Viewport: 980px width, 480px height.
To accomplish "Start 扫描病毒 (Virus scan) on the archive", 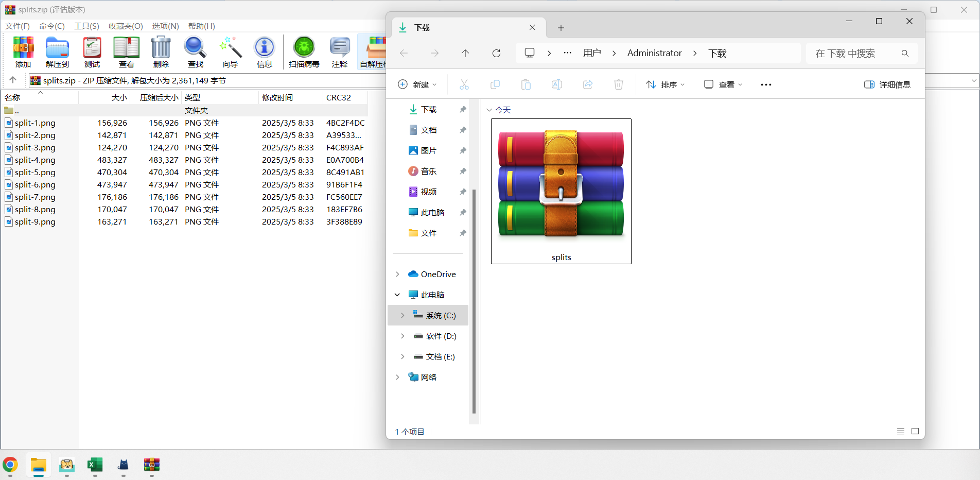I will 304,52.
